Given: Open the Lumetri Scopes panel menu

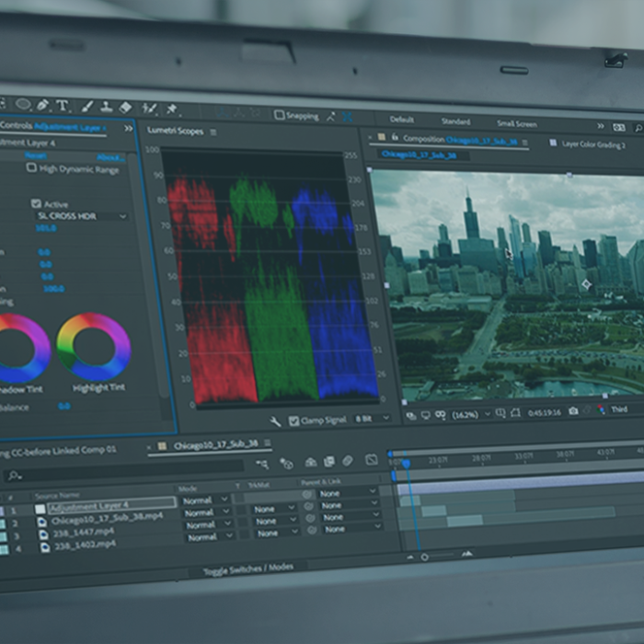Looking at the screenshot, I should pyautogui.click(x=213, y=132).
